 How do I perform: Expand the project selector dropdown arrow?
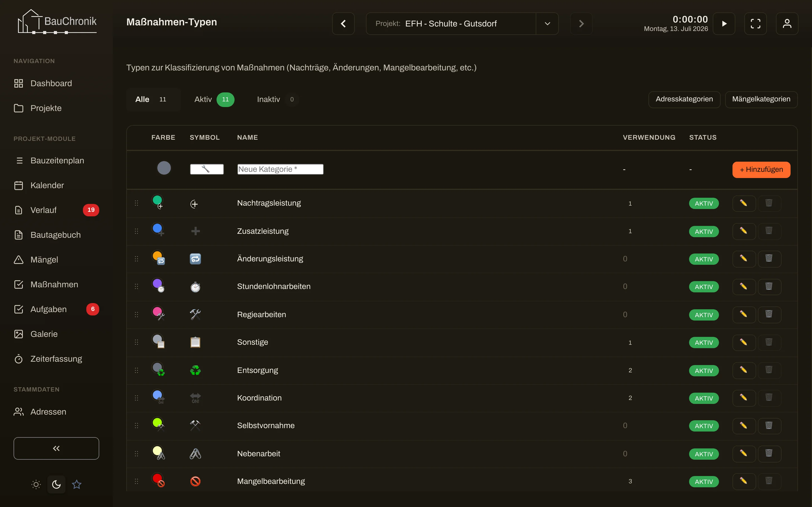547,23
